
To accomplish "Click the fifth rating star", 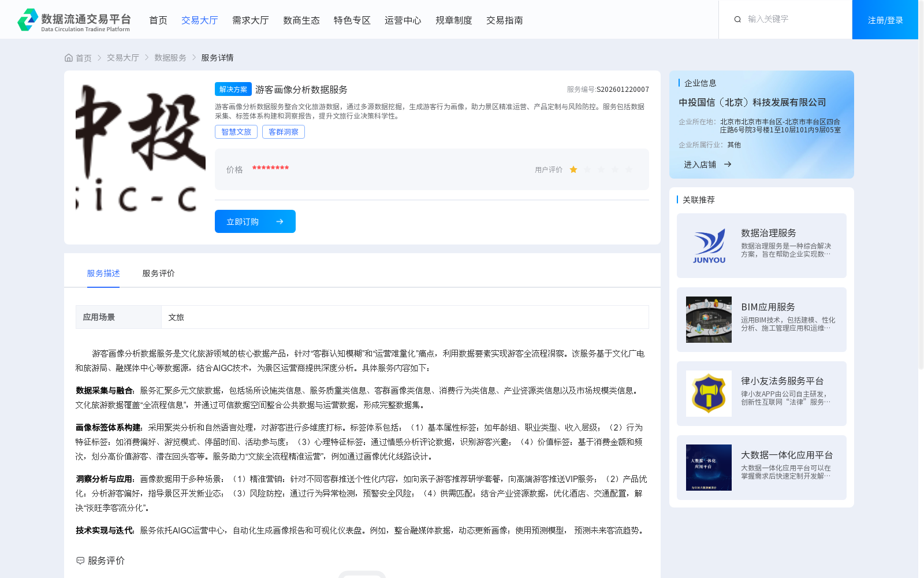I will click(629, 169).
